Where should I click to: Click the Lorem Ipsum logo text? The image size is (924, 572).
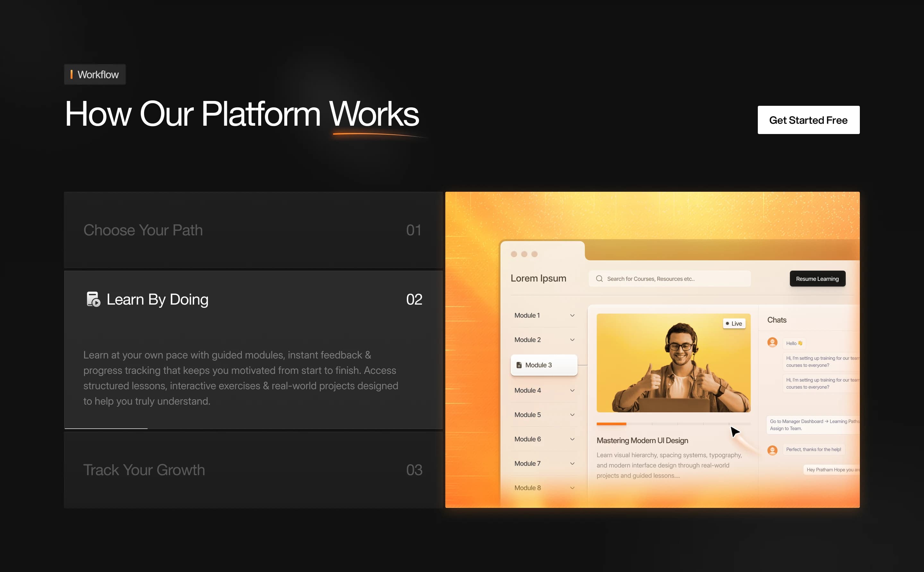coord(538,278)
